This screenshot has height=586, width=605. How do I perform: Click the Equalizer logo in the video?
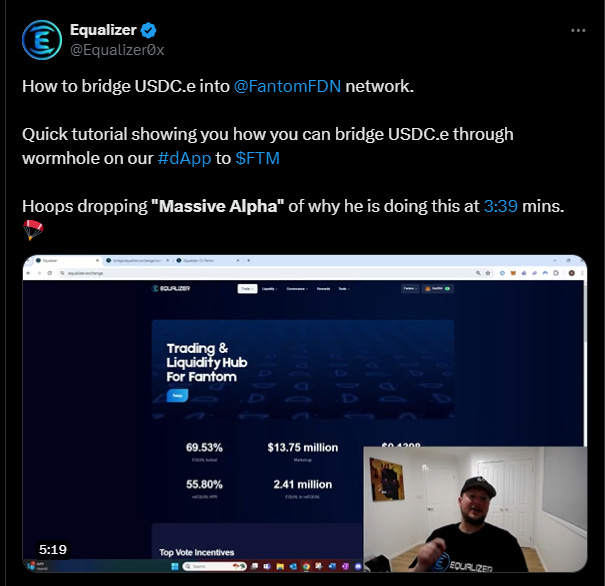click(171, 289)
